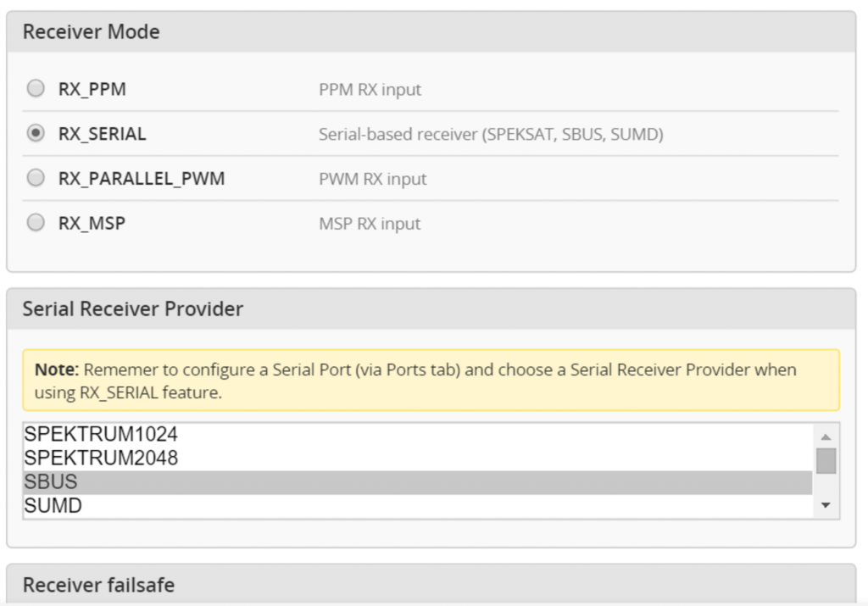Open the Receiver failsafe section header
The height and width of the screenshot is (606, 868).
(x=98, y=585)
